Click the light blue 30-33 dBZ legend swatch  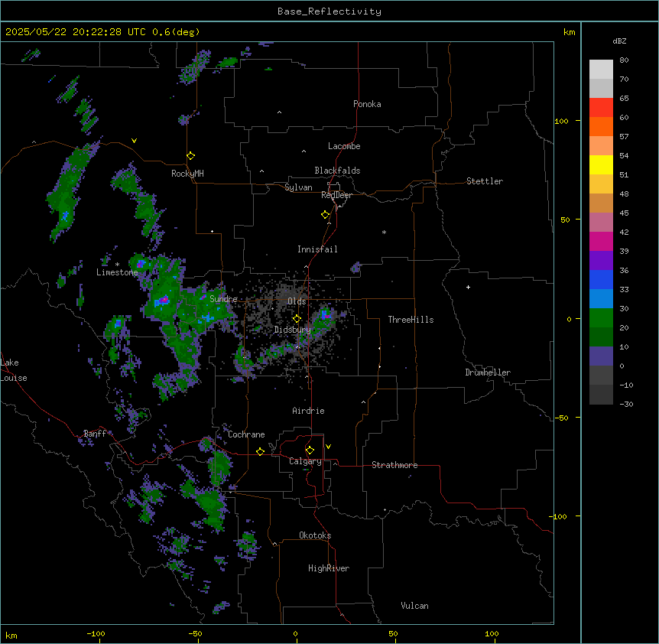pos(601,298)
